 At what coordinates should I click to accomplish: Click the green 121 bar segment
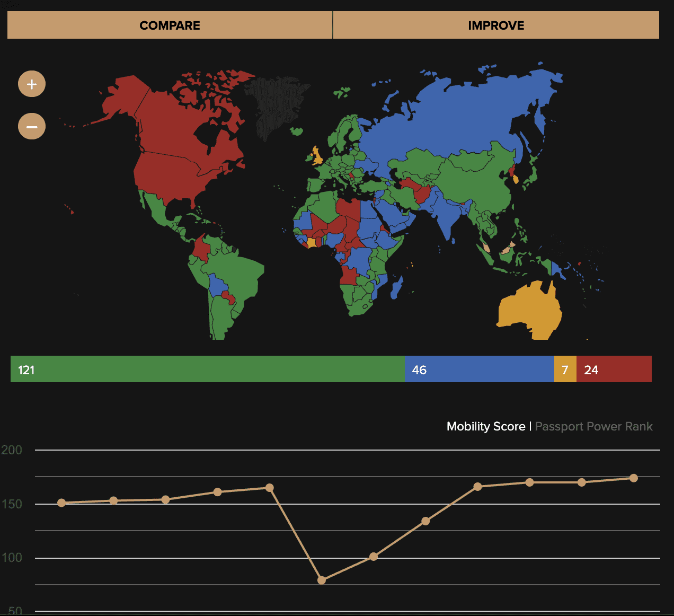coord(207,369)
